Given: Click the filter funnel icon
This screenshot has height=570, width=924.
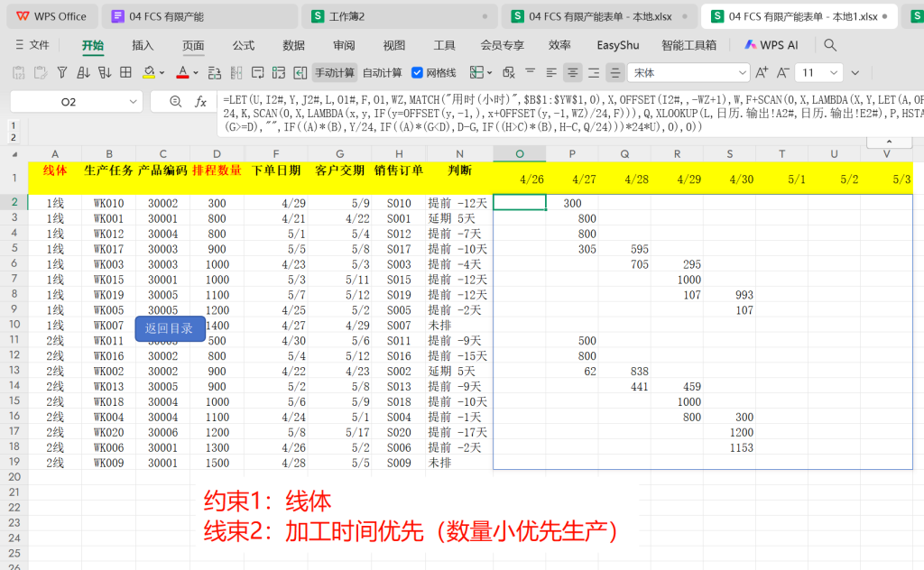Looking at the screenshot, I should click(x=62, y=72).
